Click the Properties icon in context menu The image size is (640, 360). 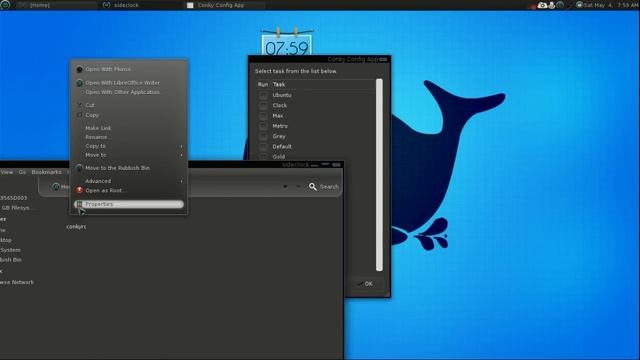pyautogui.click(x=80, y=204)
